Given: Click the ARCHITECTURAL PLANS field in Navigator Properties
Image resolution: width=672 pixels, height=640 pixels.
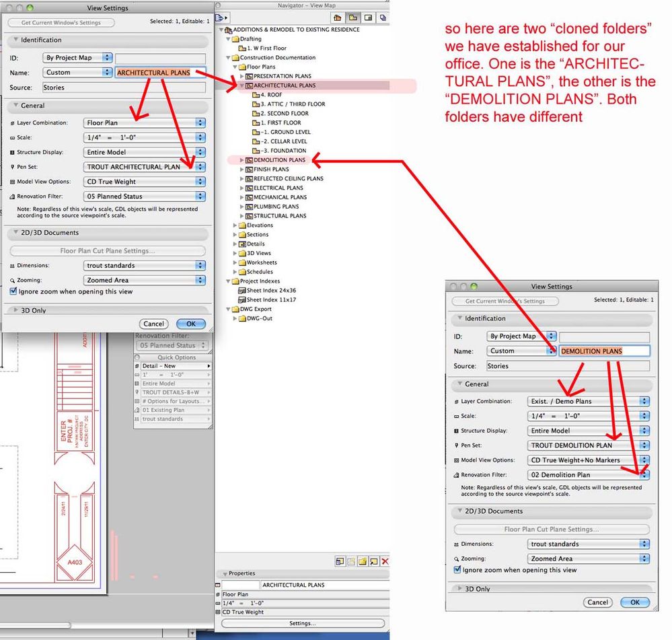Looking at the screenshot, I should click(324, 585).
